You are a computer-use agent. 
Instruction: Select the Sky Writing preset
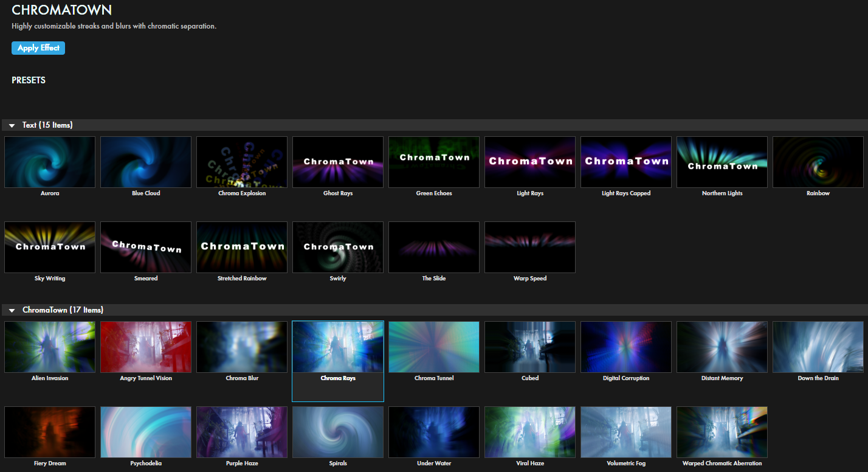click(x=50, y=247)
